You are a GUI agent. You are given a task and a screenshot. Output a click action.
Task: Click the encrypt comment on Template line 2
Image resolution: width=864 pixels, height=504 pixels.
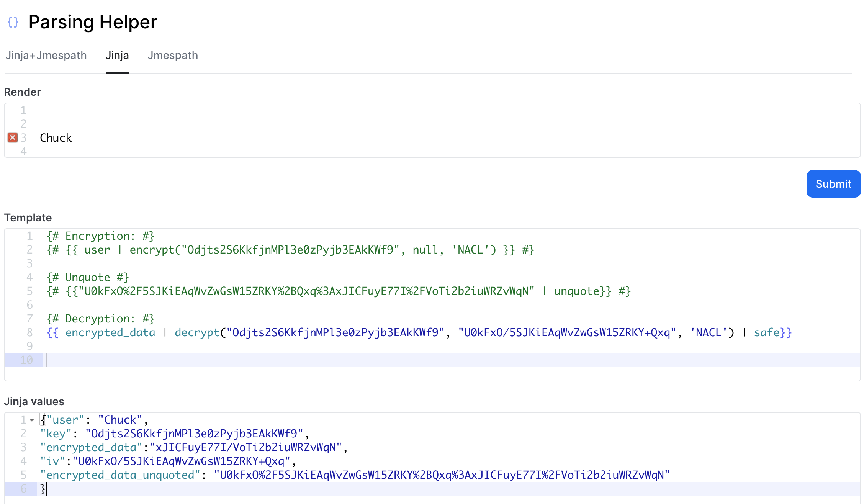point(290,250)
